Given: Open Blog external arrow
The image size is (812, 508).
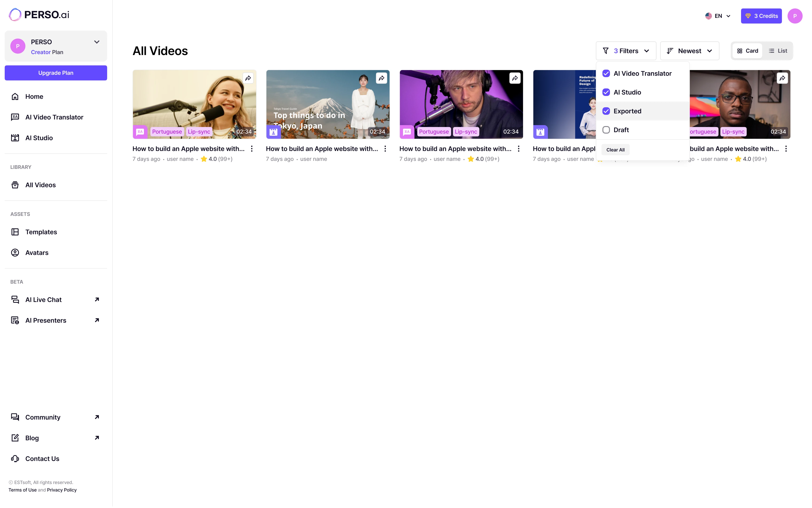Looking at the screenshot, I should click(x=97, y=438).
